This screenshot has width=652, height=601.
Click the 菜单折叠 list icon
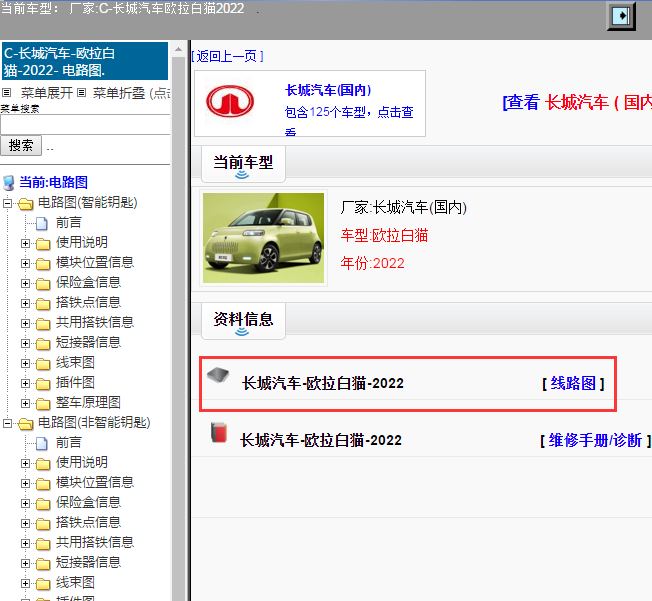click(x=82, y=92)
